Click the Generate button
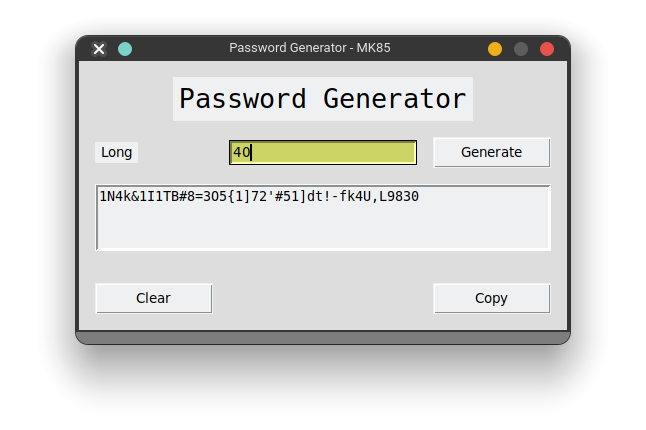 tap(492, 152)
